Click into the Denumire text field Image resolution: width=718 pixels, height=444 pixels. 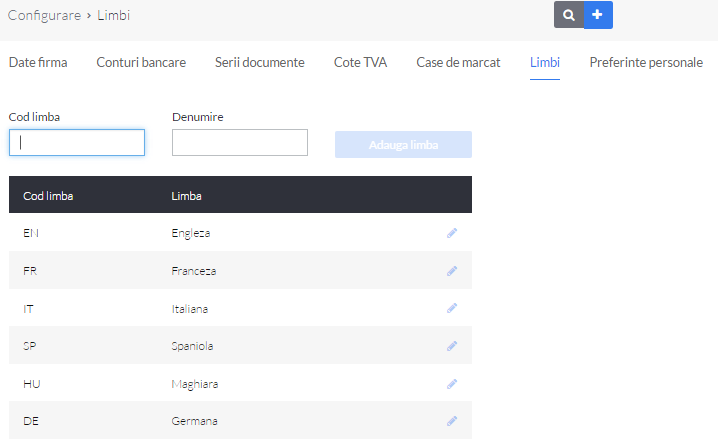(240, 142)
